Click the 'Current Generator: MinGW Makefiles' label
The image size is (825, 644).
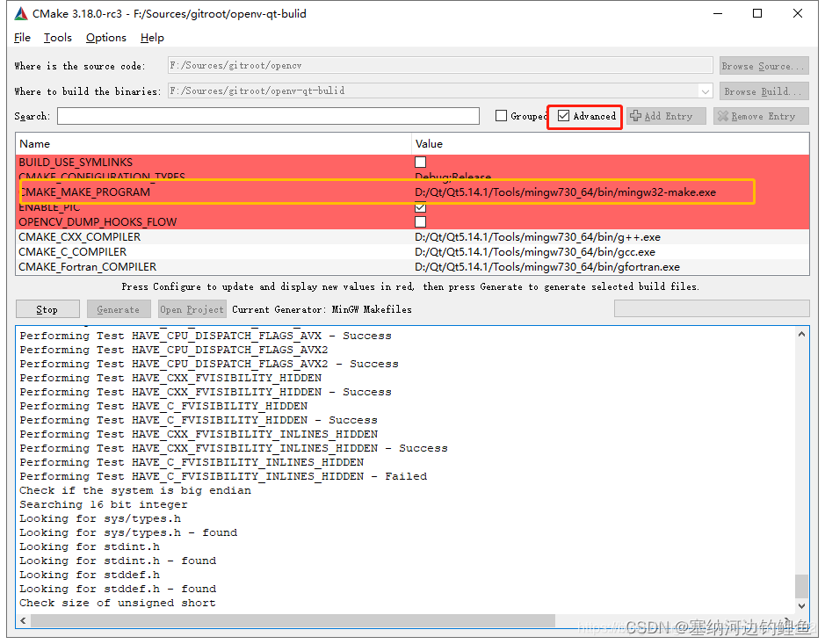pos(322,309)
